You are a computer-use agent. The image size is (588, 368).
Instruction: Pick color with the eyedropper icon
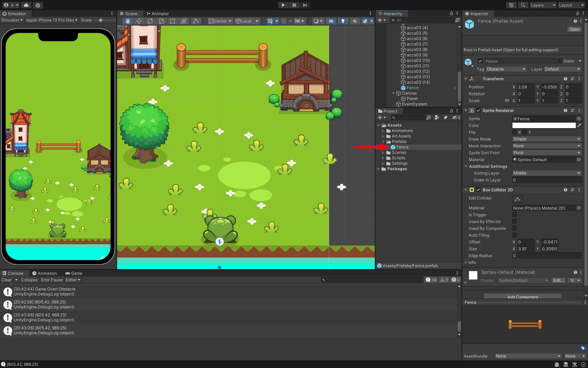[579, 125]
